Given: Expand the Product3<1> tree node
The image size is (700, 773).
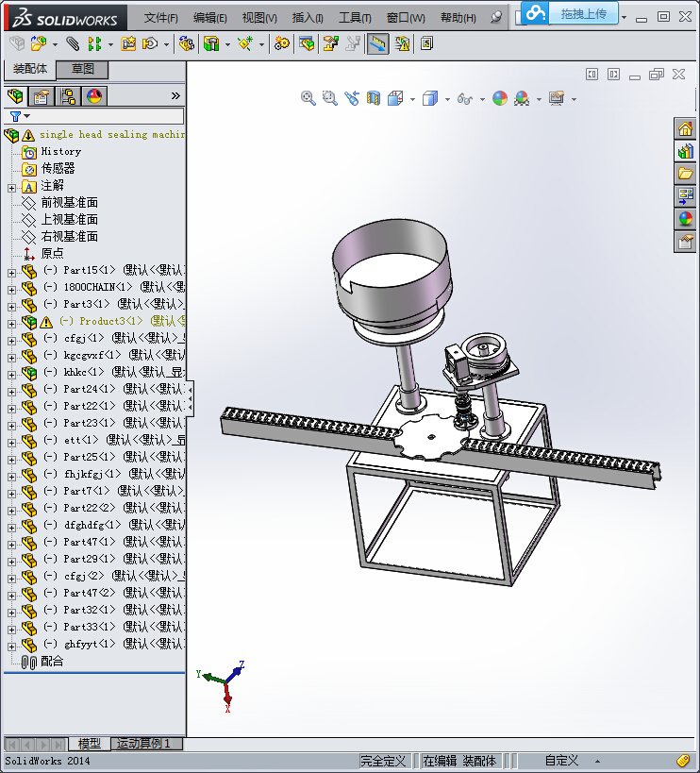Looking at the screenshot, I should tap(12, 324).
